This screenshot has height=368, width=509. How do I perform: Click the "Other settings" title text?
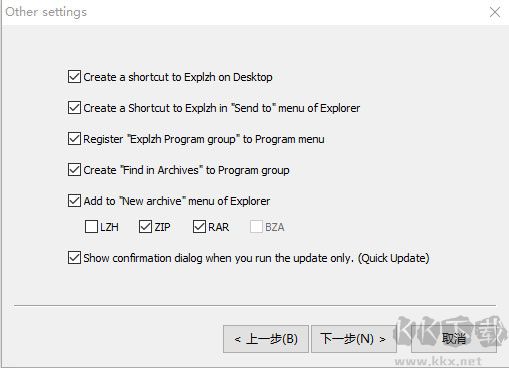(x=46, y=12)
